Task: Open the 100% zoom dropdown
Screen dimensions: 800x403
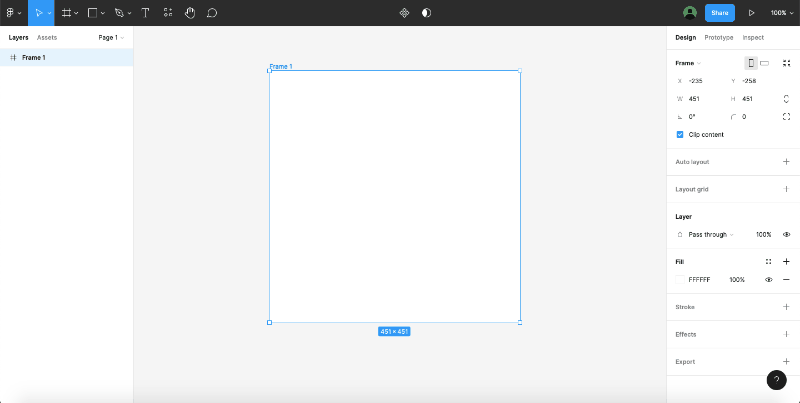Action: pos(780,13)
